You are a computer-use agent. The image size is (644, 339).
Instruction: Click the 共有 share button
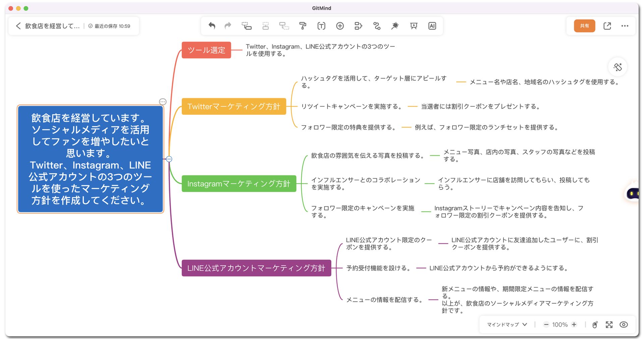pos(584,26)
